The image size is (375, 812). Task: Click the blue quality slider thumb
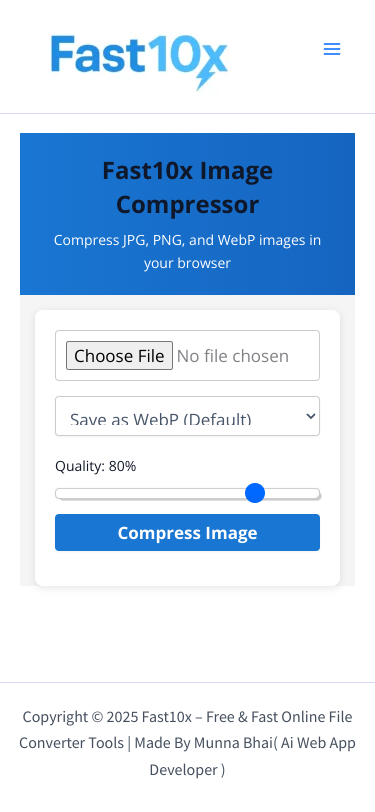(x=255, y=493)
